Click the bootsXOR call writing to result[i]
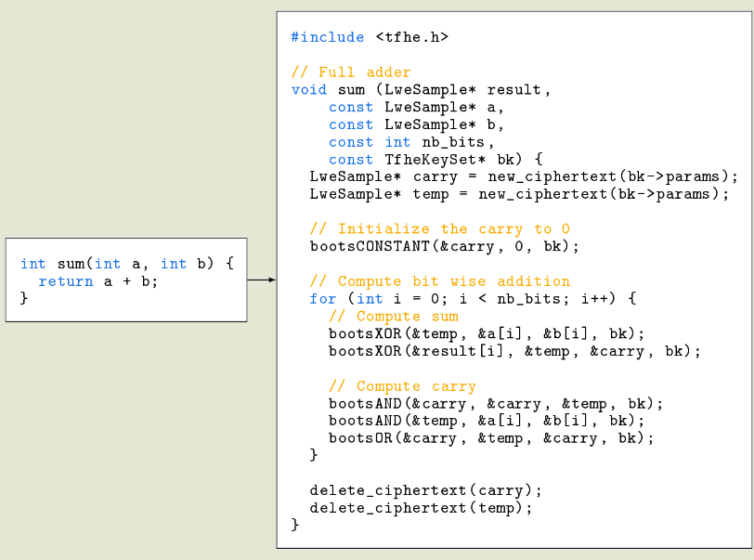The height and width of the screenshot is (560, 754). coord(514,351)
